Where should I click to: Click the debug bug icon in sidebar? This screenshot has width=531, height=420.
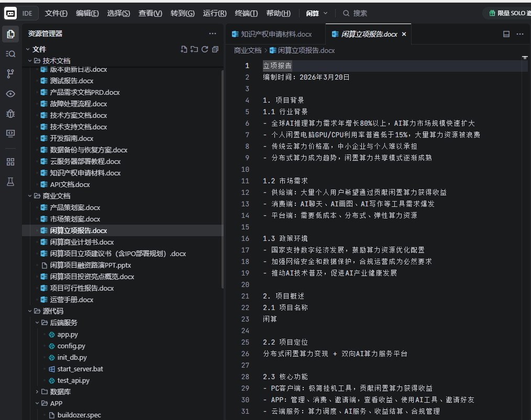(x=10, y=114)
